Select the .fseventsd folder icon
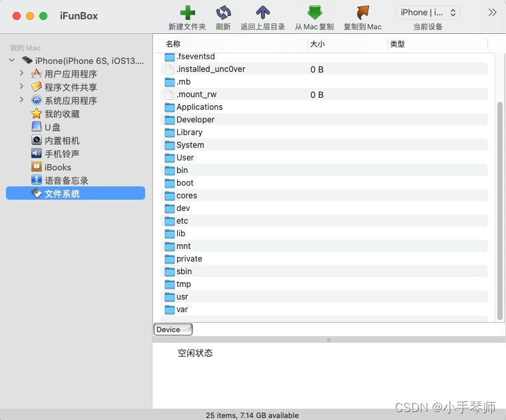Image resolution: width=506 pixels, height=420 pixels. coord(170,57)
